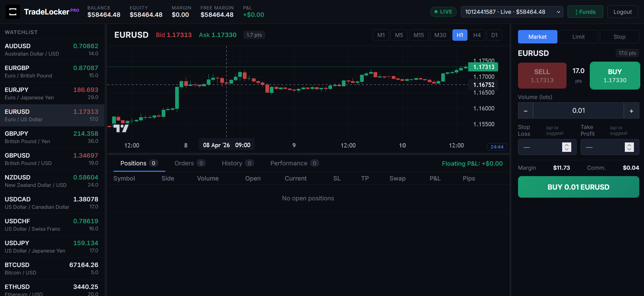The image size is (644, 296).
Task: Tap to suggest Stop Loss value
Action: point(554,131)
